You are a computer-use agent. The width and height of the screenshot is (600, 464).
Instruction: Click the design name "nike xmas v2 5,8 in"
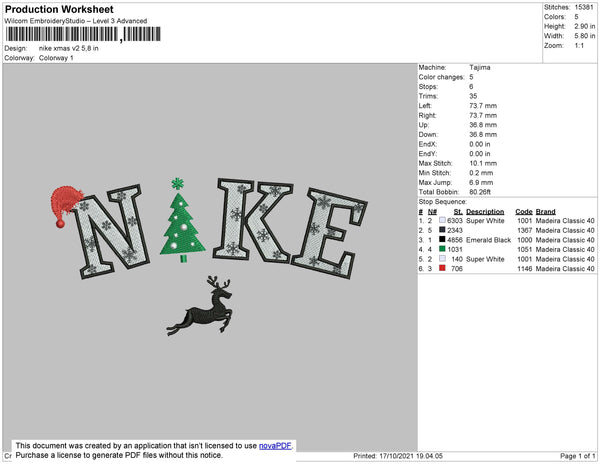point(68,48)
